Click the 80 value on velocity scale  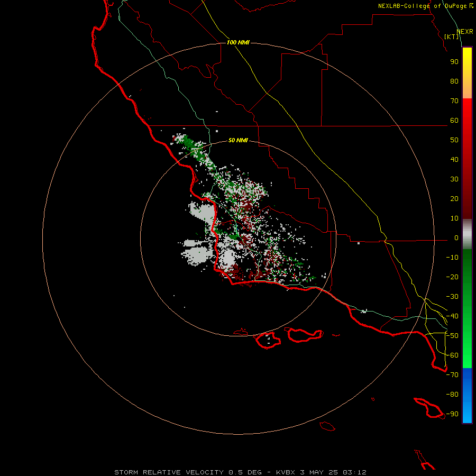point(454,81)
